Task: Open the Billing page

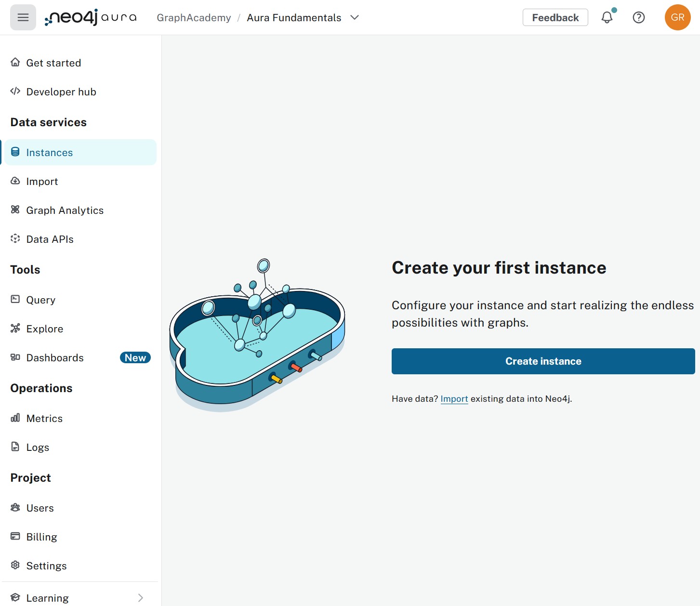Action: point(41,537)
